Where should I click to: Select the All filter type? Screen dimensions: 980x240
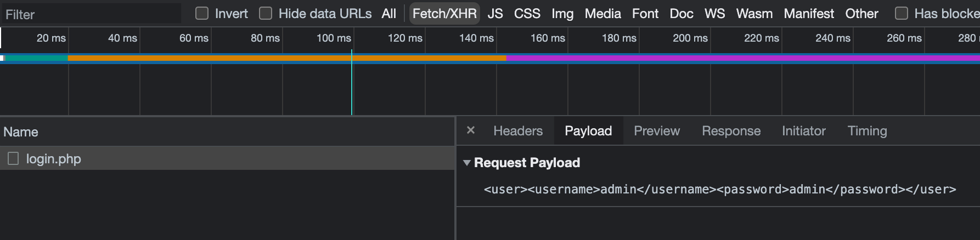(389, 14)
